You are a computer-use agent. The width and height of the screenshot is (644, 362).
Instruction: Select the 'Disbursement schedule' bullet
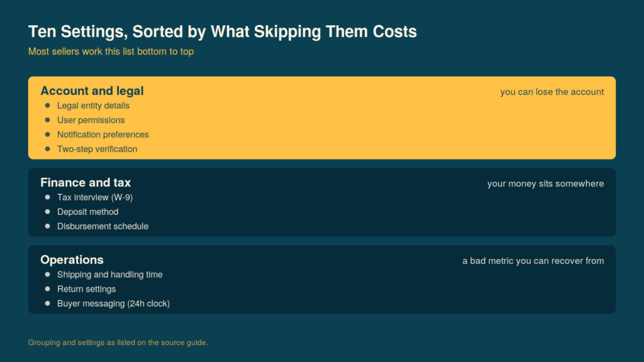[x=103, y=226]
